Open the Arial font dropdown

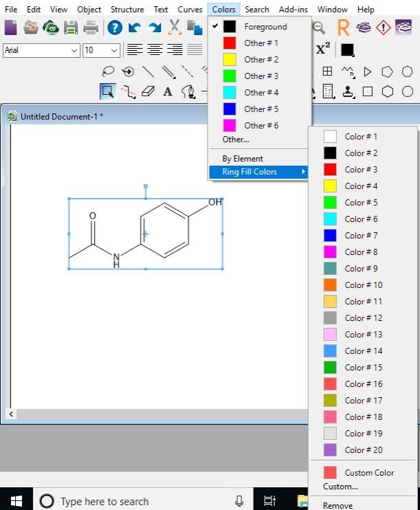coord(74,50)
